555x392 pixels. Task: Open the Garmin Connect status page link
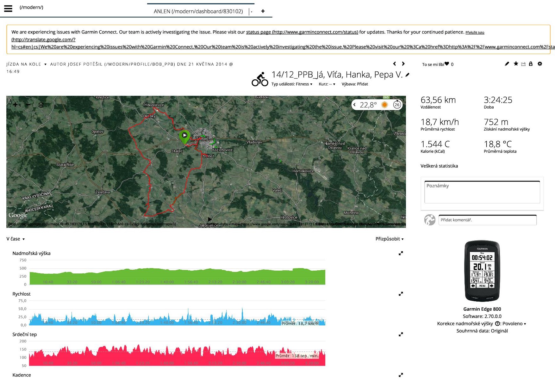(x=302, y=32)
